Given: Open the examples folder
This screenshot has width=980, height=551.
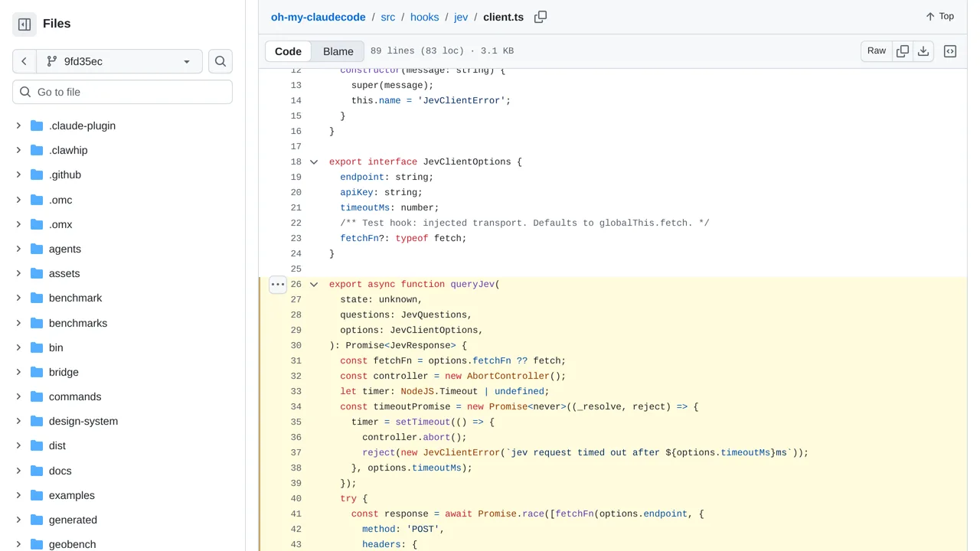Looking at the screenshot, I should (72, 495).
